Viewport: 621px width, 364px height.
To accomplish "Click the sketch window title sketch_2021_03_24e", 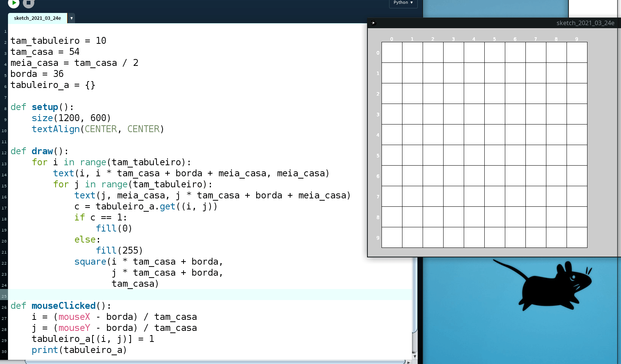I will [585, 23].
